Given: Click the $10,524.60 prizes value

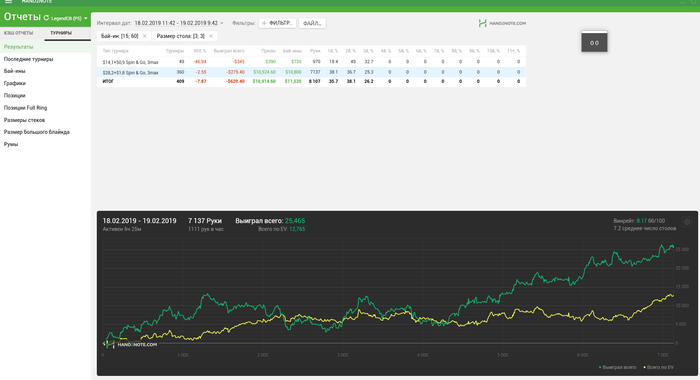Looking at the screenshot, I should pos(264,72).
